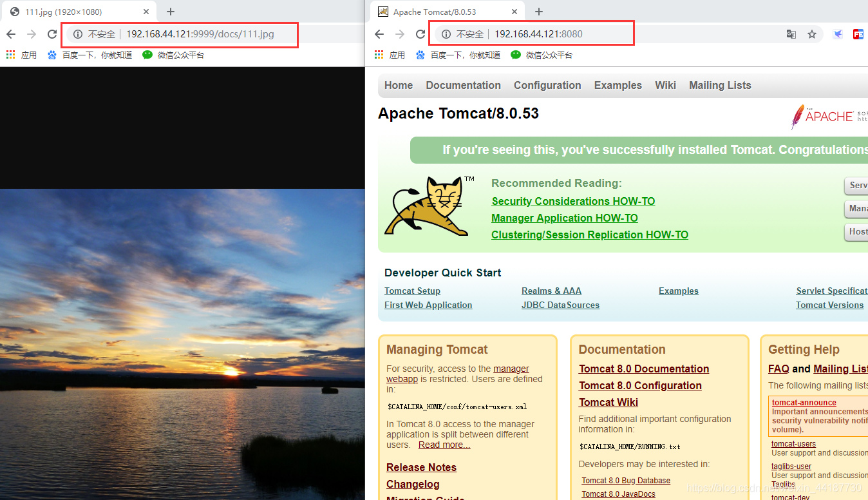This screenshot has height=500, width=868.
Task: Open tomcat-announce mailing list link
Action: pos(804,402)
